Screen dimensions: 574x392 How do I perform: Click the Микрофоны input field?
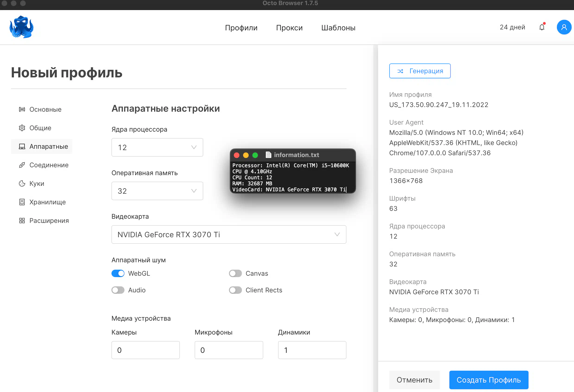229,350
